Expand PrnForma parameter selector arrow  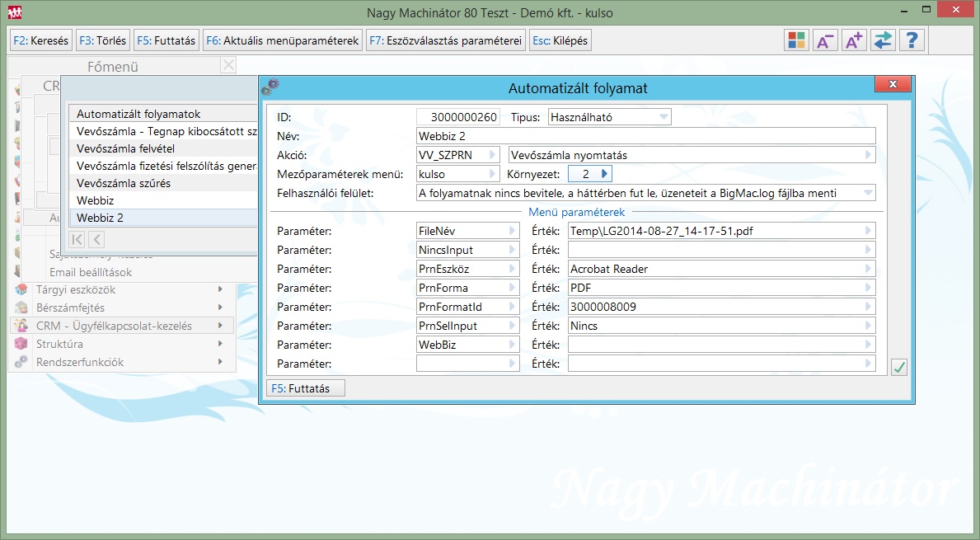pos(512,288)
